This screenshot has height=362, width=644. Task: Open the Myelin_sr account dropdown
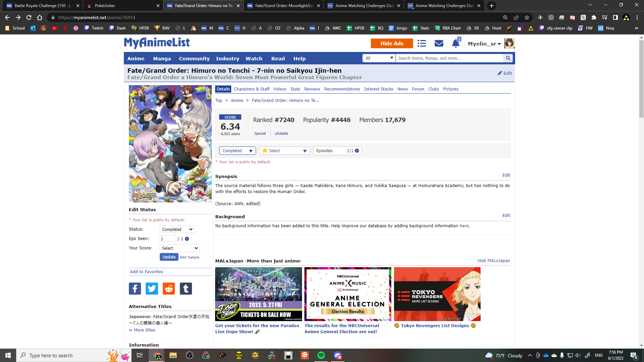point(484,44)
